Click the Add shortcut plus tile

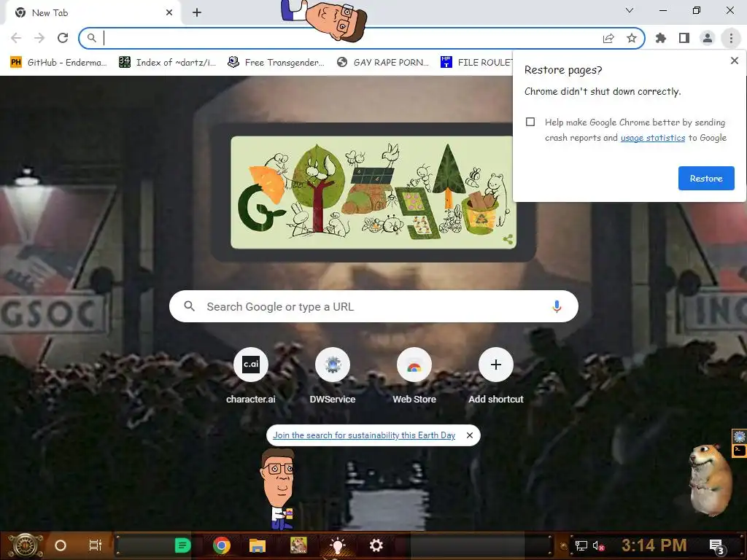click(495, 376)
